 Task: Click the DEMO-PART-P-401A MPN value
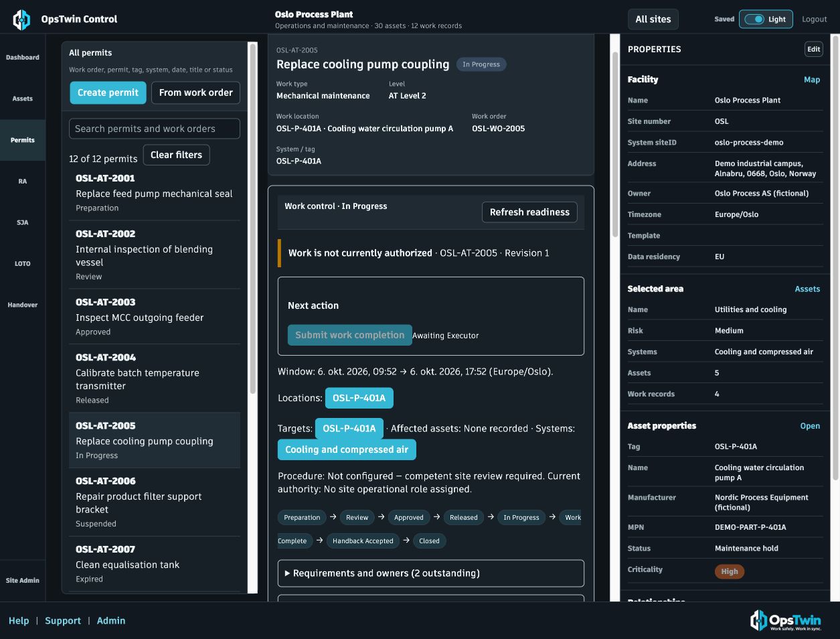[750, 527]
